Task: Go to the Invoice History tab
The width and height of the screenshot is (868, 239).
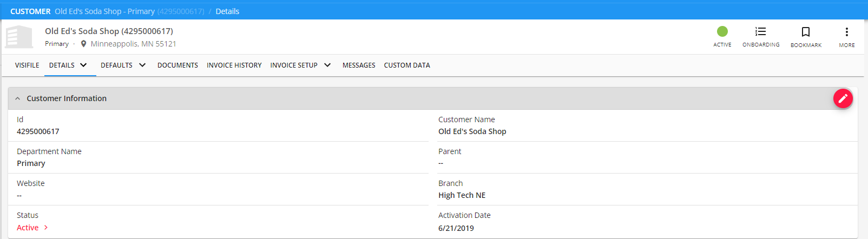Action: pyautogui.click(x=234, y=65)
